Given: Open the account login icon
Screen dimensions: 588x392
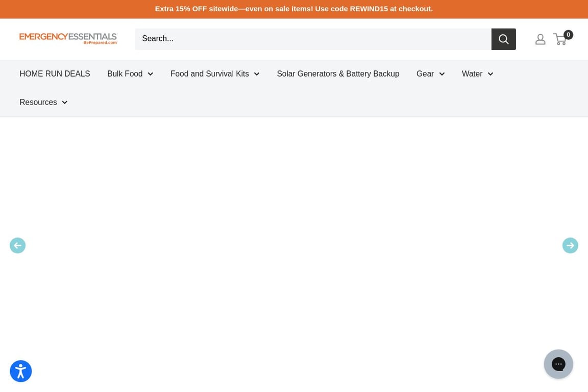Looking at the screenshot, I should (x=540, y=39).
